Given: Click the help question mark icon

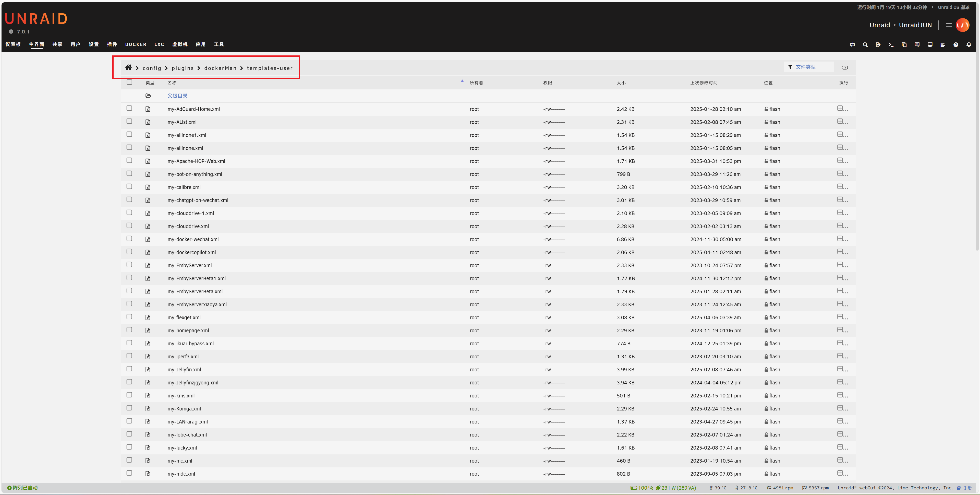Looking at the screenshot, I should tap(956, 45).
